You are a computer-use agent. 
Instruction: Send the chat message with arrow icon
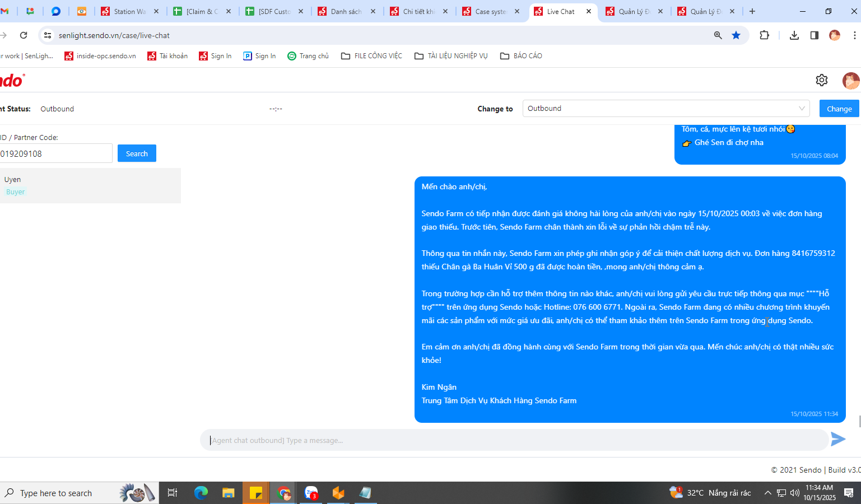837,440
